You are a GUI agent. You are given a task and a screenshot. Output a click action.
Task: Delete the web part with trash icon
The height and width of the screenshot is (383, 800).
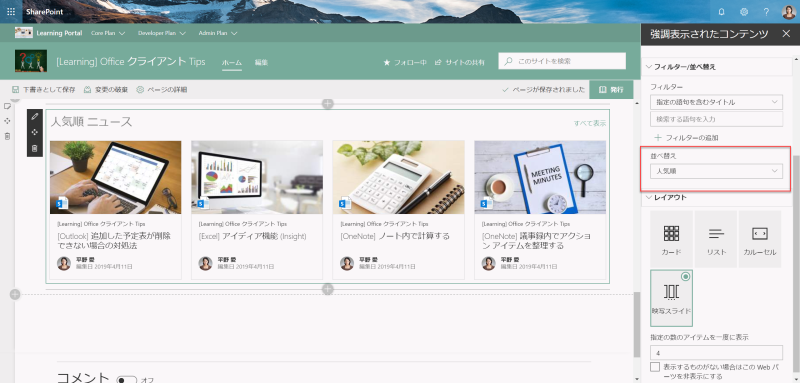(x=35, y=148)
